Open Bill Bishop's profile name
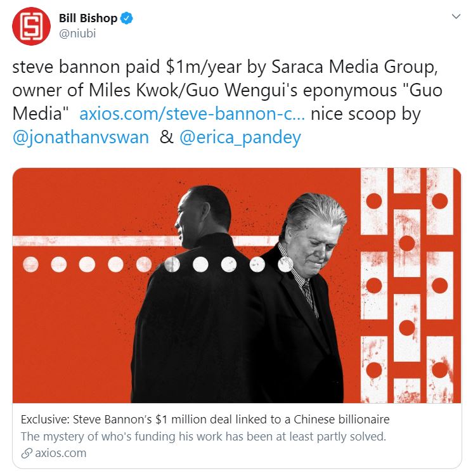 (88, 18)
